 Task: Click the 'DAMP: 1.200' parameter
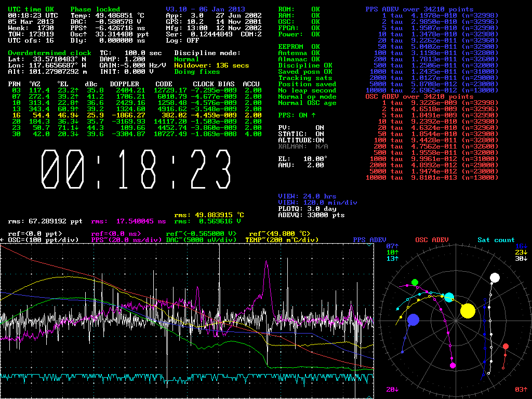(122, 59)
